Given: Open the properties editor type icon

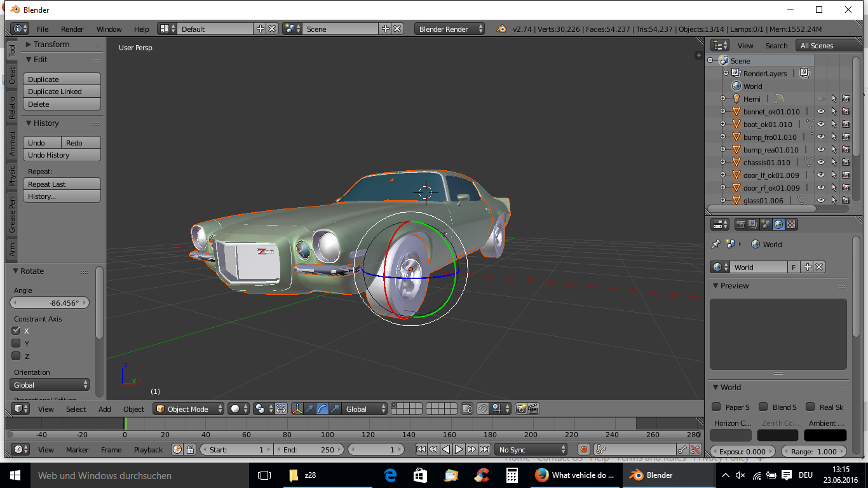Looking at the screenshot, I should point(720,224).
